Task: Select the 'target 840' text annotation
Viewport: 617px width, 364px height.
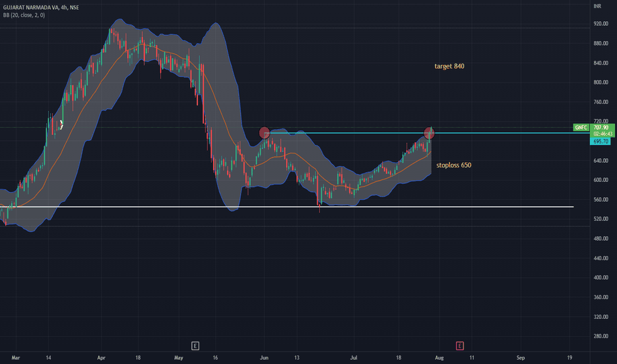Action: click(x=450, y=66)
